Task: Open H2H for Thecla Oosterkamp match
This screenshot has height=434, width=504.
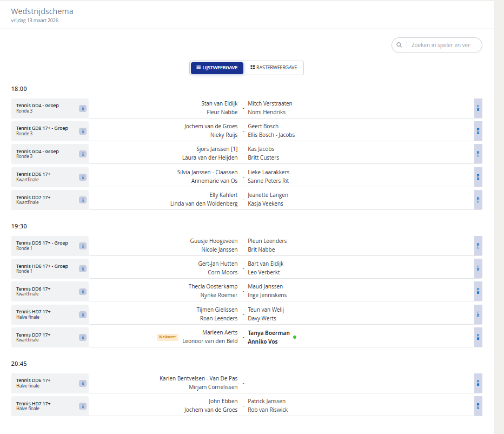Action: tap(478, 291)
